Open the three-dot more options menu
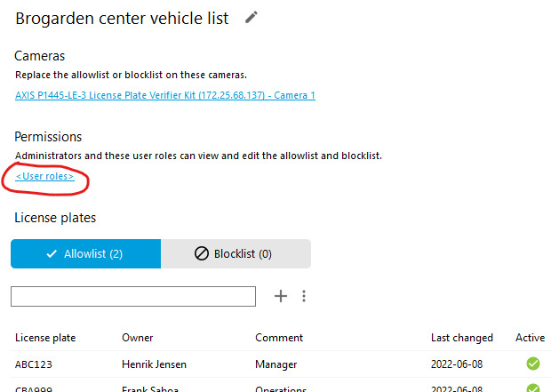 click(x=304, y=296)
